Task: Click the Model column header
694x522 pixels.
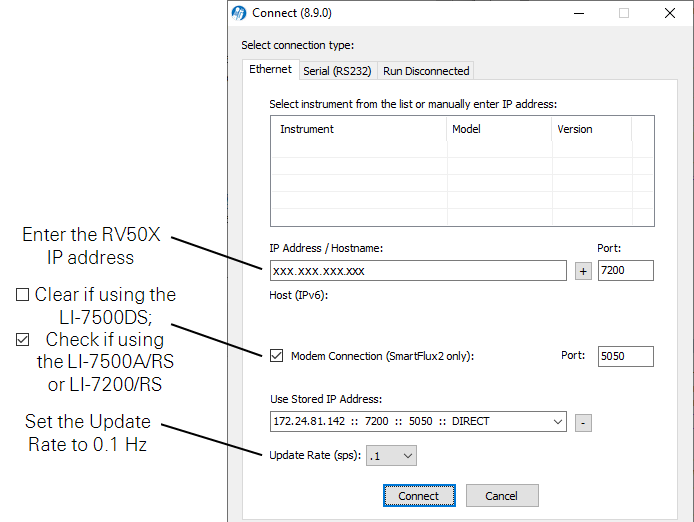Action: pos(499,129)
